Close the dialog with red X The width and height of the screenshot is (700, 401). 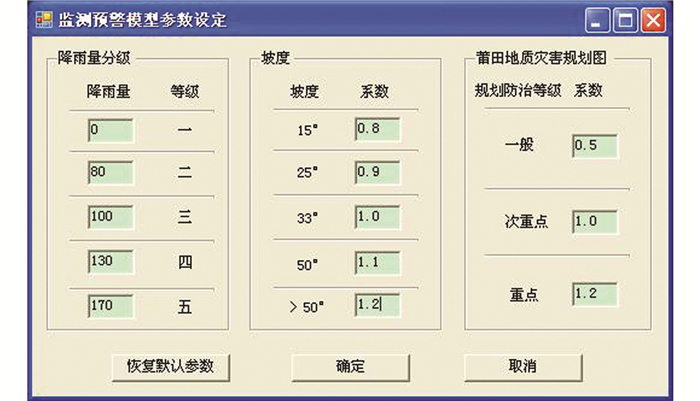pos(653,20)
